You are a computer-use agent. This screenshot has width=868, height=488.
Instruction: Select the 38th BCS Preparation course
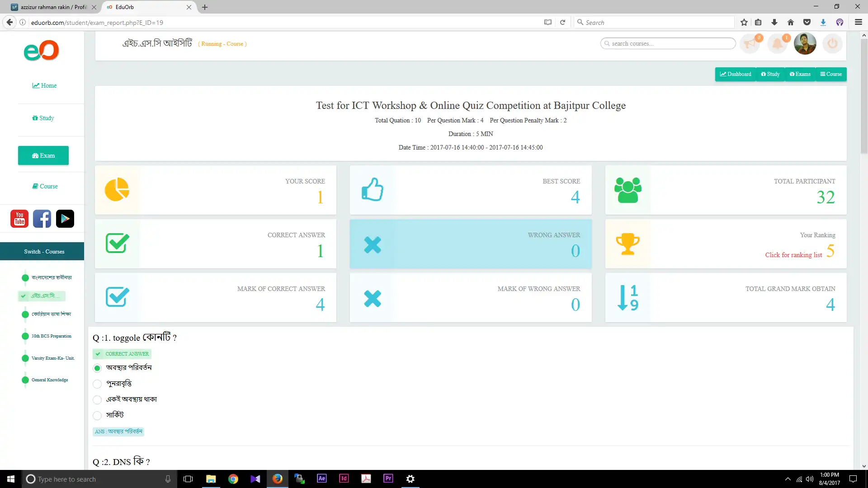click(x=51, y=336)
